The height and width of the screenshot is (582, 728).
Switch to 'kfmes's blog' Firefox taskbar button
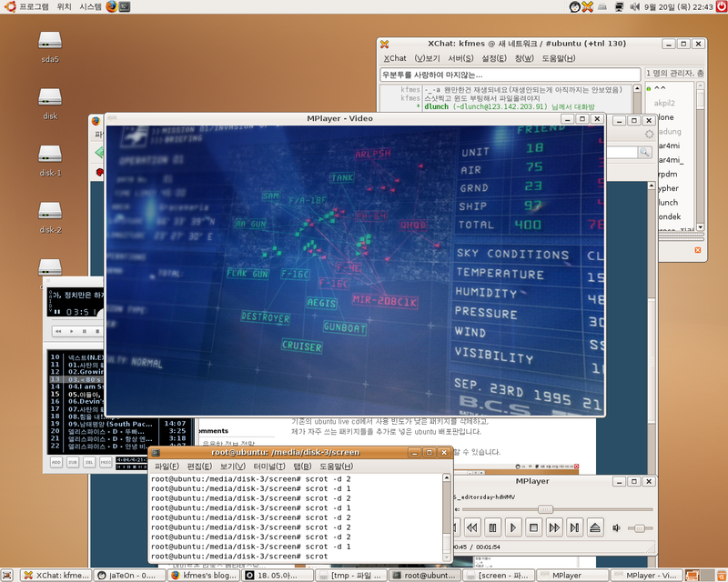coord(204,576)
